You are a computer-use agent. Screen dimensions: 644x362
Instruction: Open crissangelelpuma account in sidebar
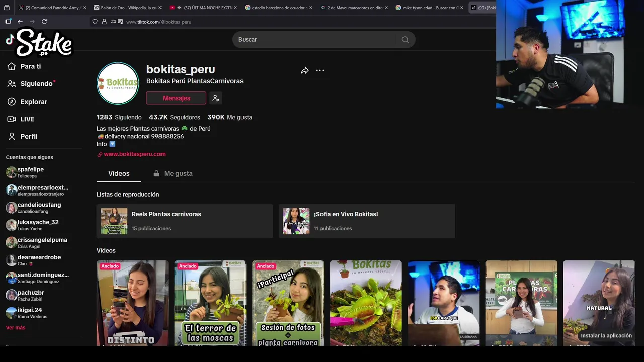tap(43, 243)
